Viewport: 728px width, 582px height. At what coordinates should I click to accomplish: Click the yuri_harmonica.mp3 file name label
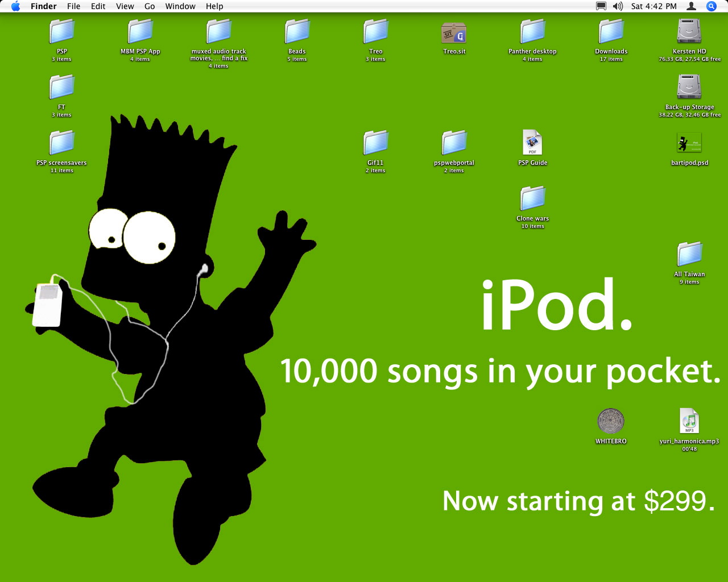[x=689, y=441]
